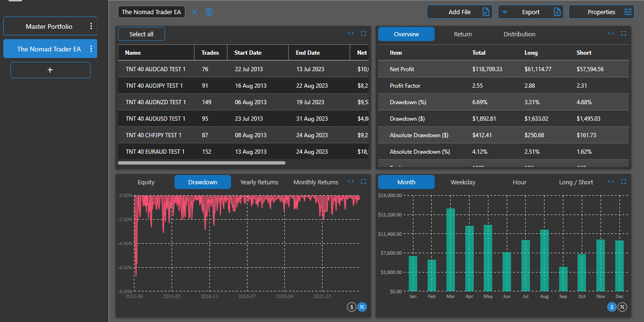Viewport: 644px width, 322px height.
Task: Expand the Overview panel to fullscreen
Action: click(x=623, y=33)
